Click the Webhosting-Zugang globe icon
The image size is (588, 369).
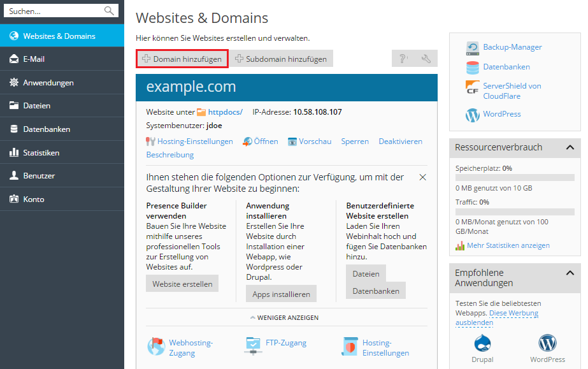pos(156,346)
